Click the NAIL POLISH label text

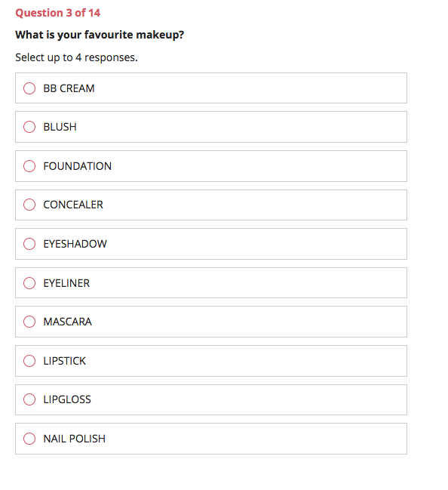75,439
